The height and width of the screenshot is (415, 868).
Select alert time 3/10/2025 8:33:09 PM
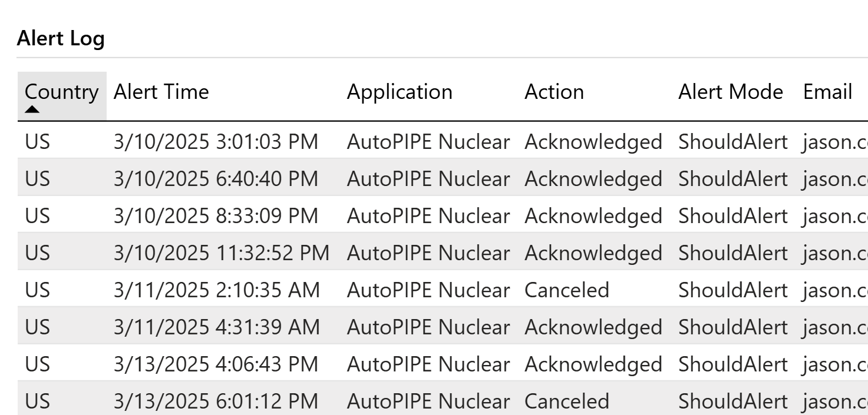tap(216, 215)
